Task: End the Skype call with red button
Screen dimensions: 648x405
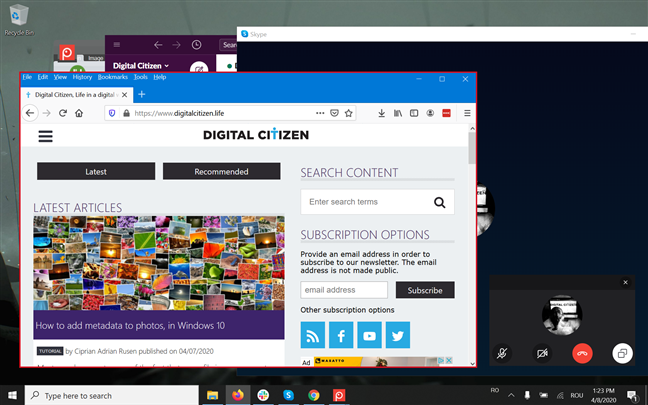Action: pyautogui.click(x=582, y=353)
